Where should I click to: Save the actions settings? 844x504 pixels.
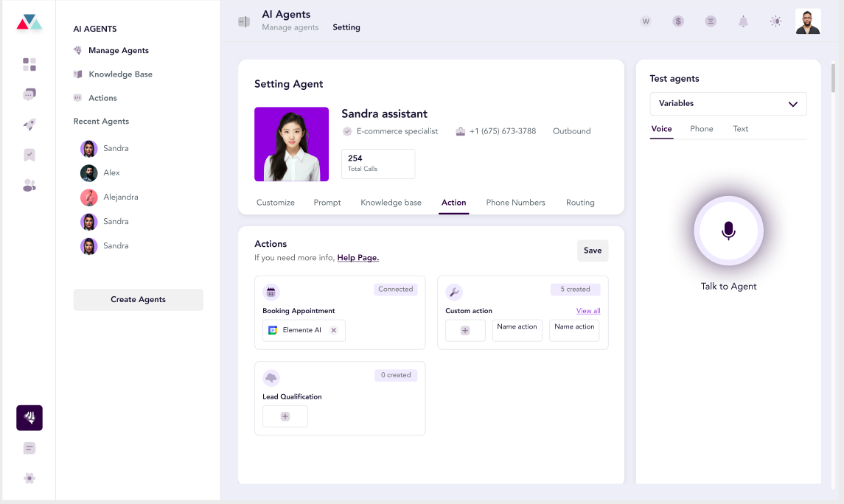pos(593,251)
